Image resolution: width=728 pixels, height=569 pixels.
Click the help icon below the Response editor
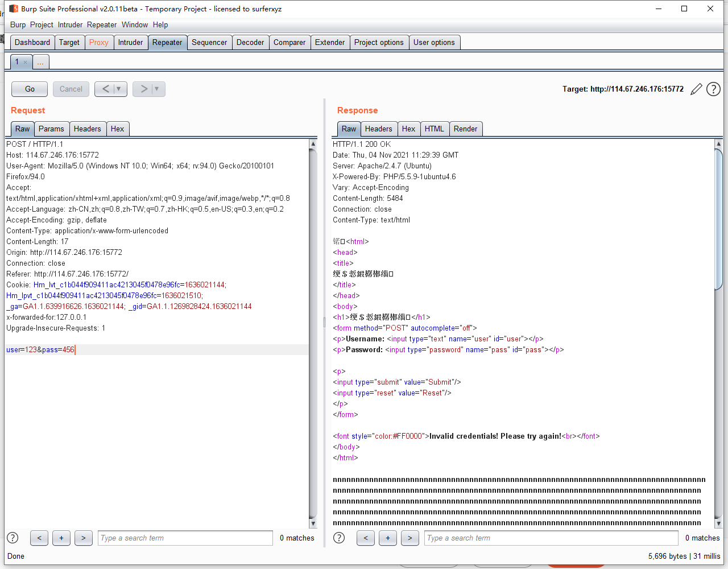[338, 538]
